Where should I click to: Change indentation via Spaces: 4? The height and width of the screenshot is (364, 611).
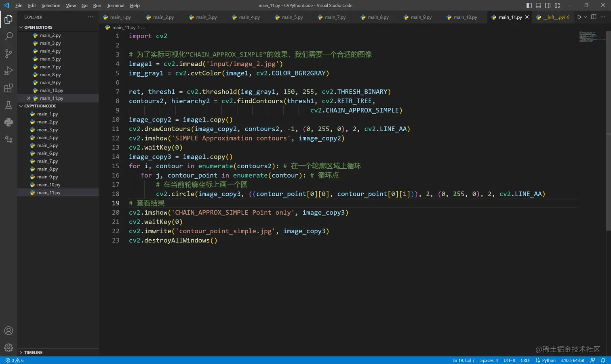coord(489,360)
